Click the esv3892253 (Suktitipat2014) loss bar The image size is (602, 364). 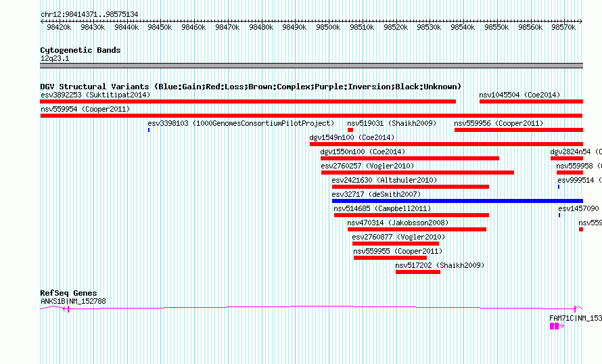pyautogui.click(x=248, y=101)
